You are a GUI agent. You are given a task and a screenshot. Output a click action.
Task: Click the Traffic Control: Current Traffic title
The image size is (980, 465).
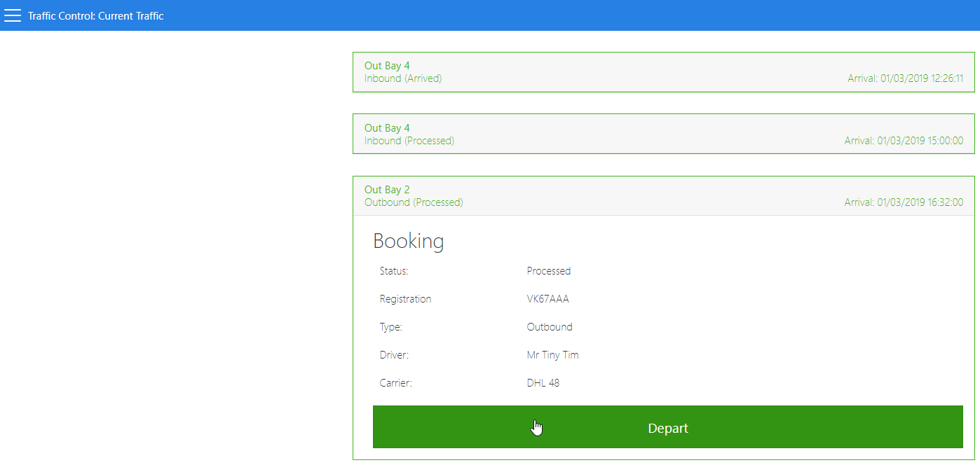96,15
